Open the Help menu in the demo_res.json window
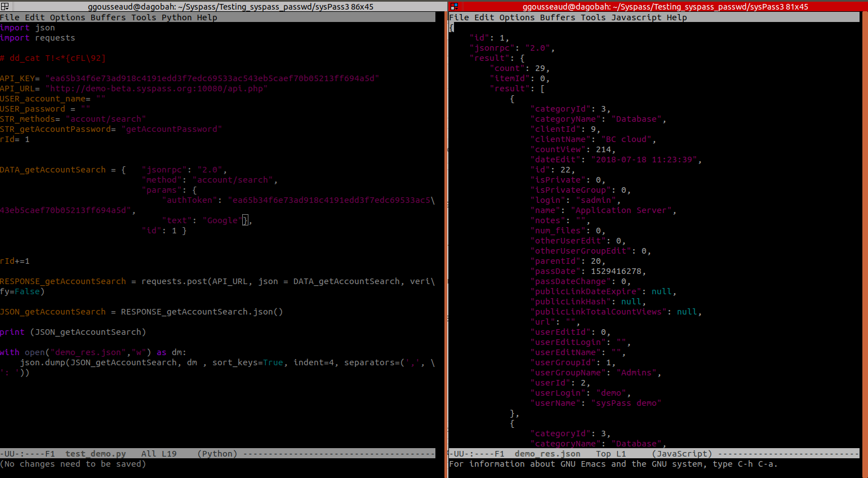Screen dimensions: 868x478 (x=677, y=17)
